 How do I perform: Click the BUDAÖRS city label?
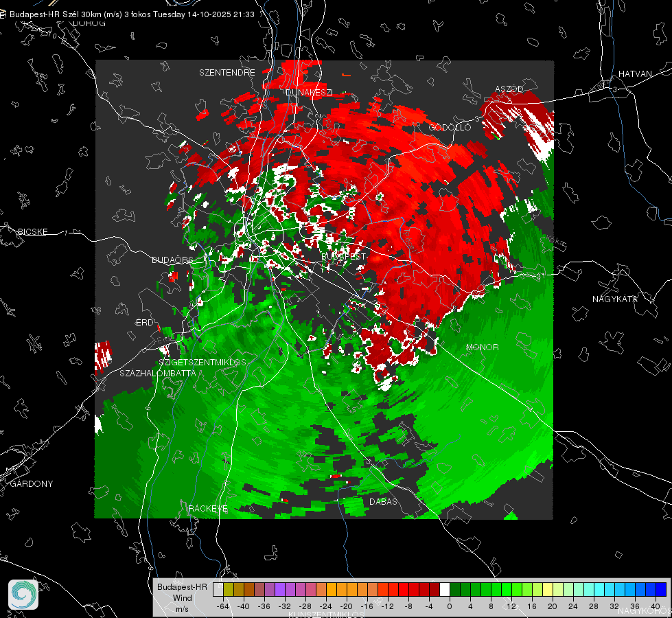172,260
